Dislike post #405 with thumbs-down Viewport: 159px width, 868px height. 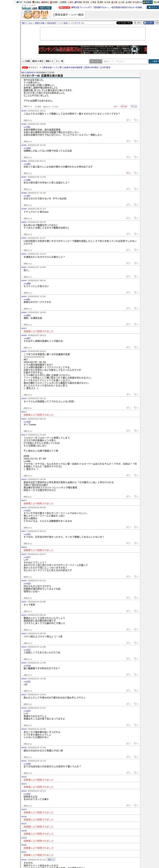click(x=136, y=308)
